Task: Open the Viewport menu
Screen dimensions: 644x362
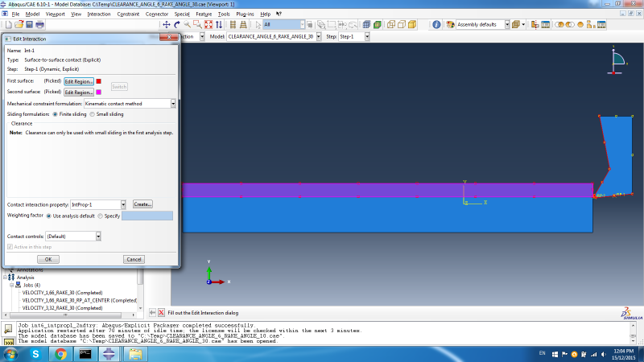Action: pyautogui.click(x=55, y=14)
